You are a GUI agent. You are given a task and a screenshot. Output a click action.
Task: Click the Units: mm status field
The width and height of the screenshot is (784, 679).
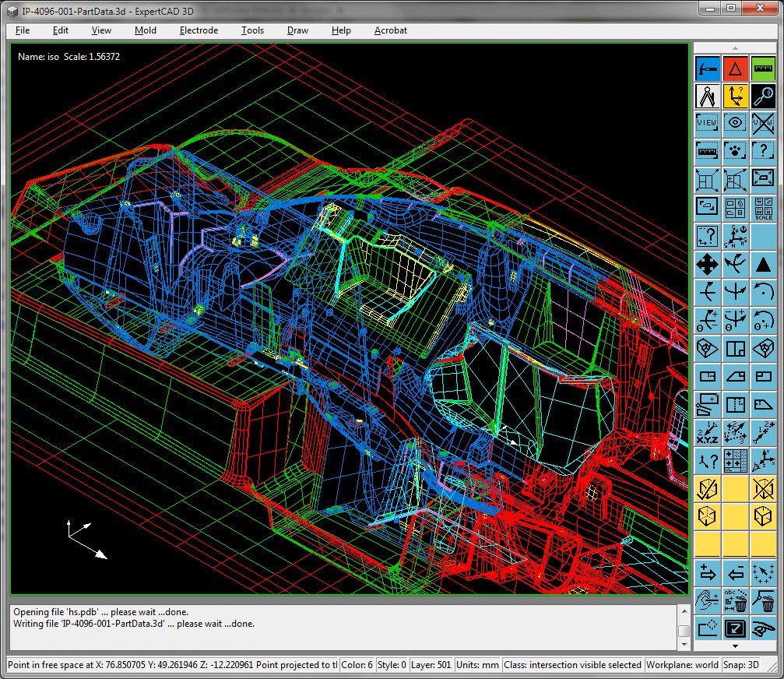click(x=477, y=665)
